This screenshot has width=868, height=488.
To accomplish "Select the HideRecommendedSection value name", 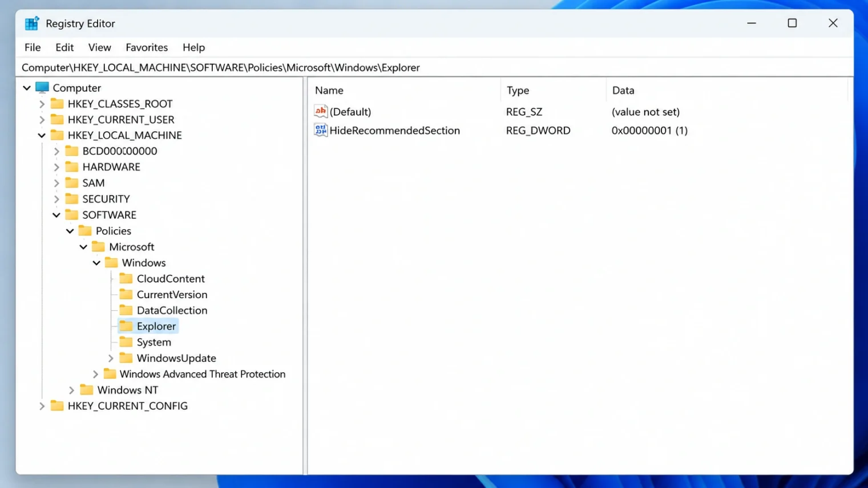I will click(x=394, y=131).
